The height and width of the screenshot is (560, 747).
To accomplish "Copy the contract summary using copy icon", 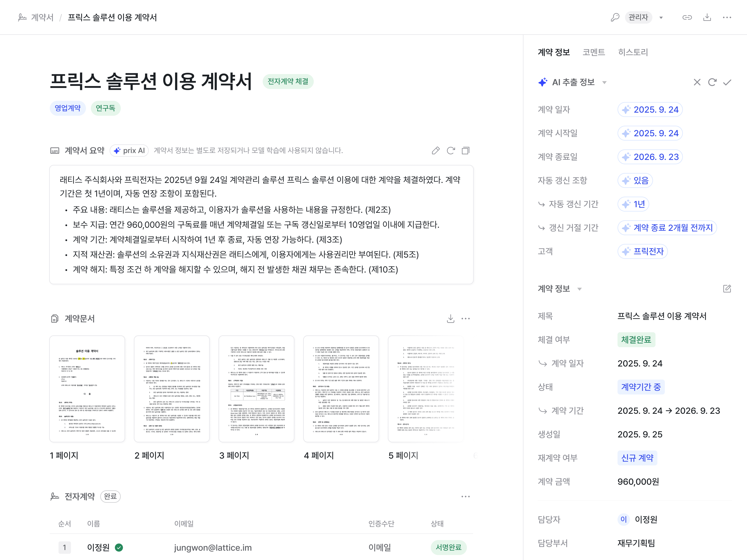I will (465, 151).
